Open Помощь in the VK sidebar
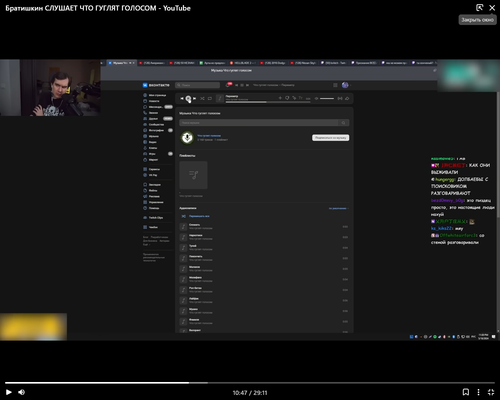The width and height of the screenshot is (500, 400). click(x=151, y=208)
